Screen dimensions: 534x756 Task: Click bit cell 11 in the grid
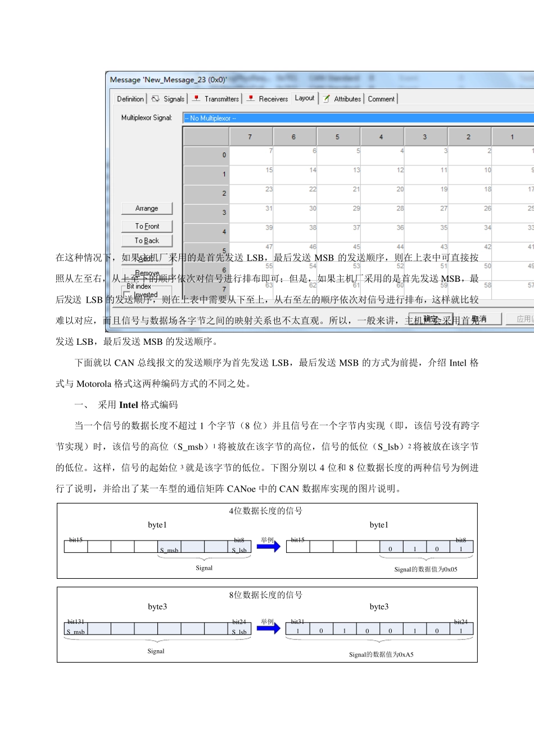(427, 175)
